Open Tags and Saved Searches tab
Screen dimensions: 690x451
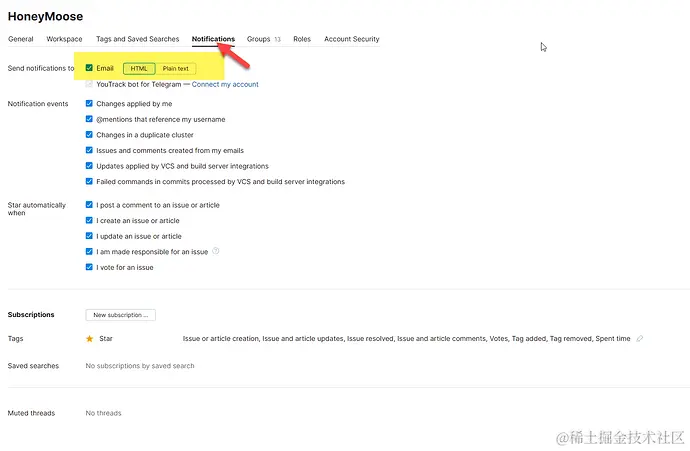pos(137,39)
